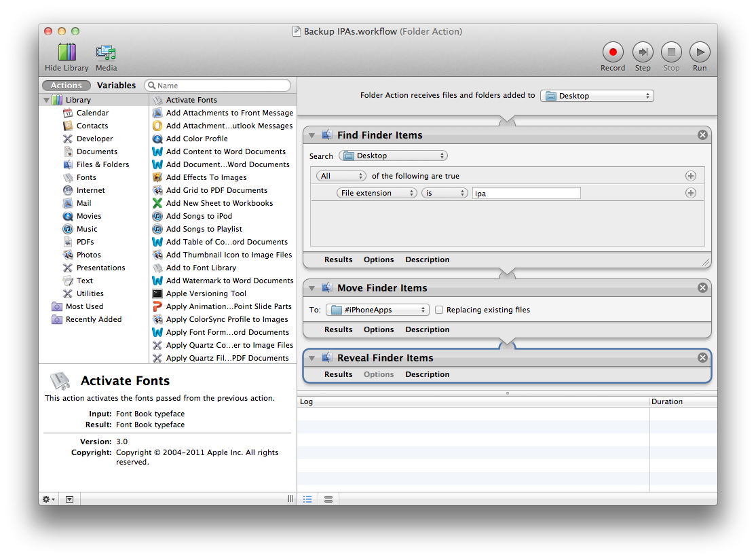
Task: Open the Search location Desktop dropdown
Action: tap(393, 156)
